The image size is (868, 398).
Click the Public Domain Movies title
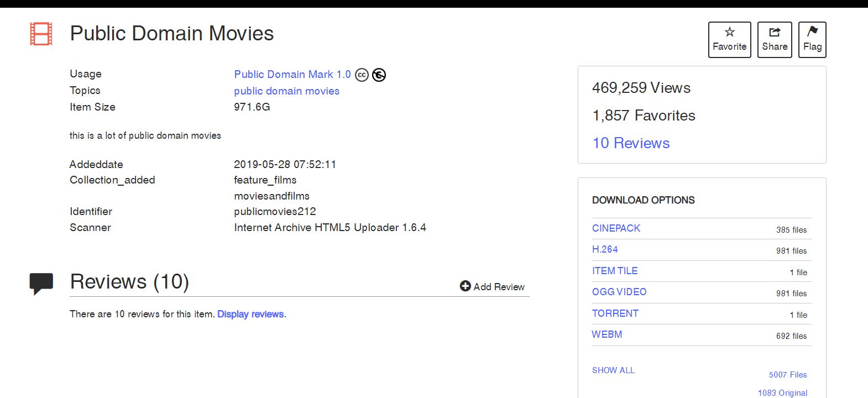pos(172,34)
